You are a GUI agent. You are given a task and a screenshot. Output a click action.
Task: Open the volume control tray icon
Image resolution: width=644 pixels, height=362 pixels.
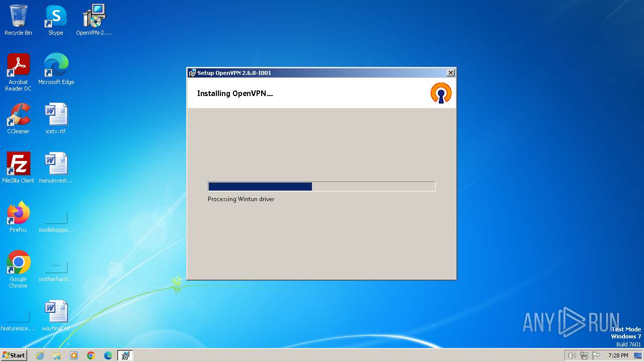(572, 355)
